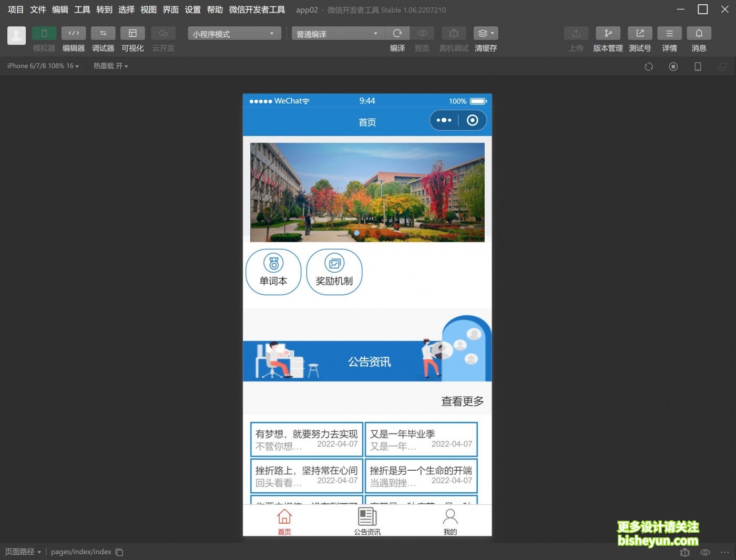Click the 公告资讯 blue banner
The width and height of the screenshot is (736, 560).
(367, 361)
